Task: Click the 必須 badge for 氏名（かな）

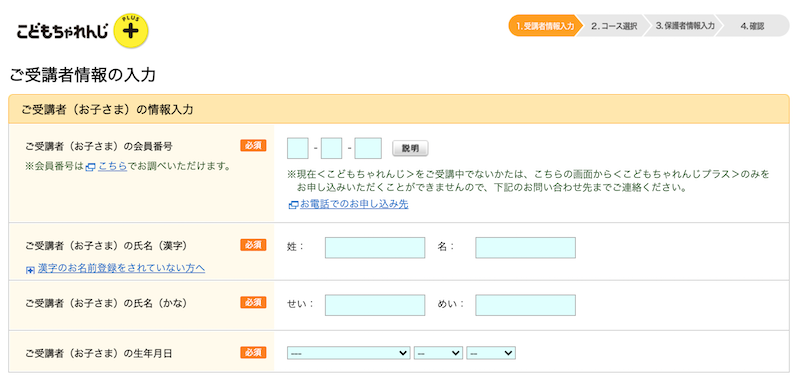Action: [253, 303]
